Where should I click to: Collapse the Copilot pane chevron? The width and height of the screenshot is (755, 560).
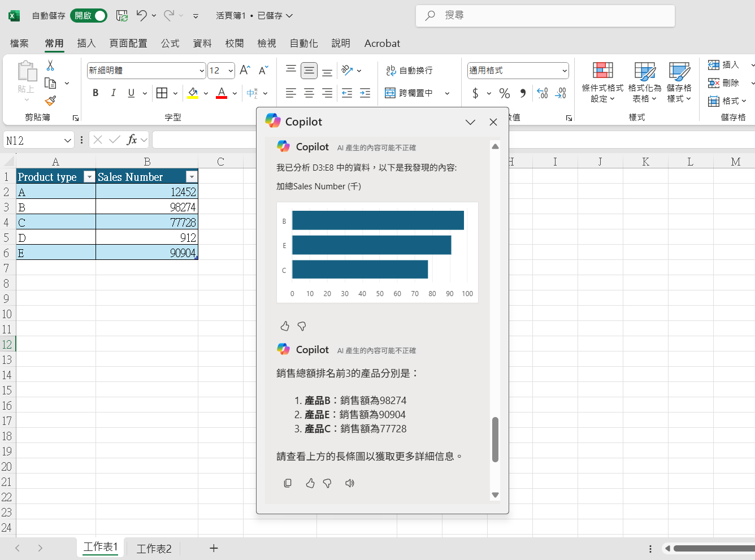click(470, 122)
